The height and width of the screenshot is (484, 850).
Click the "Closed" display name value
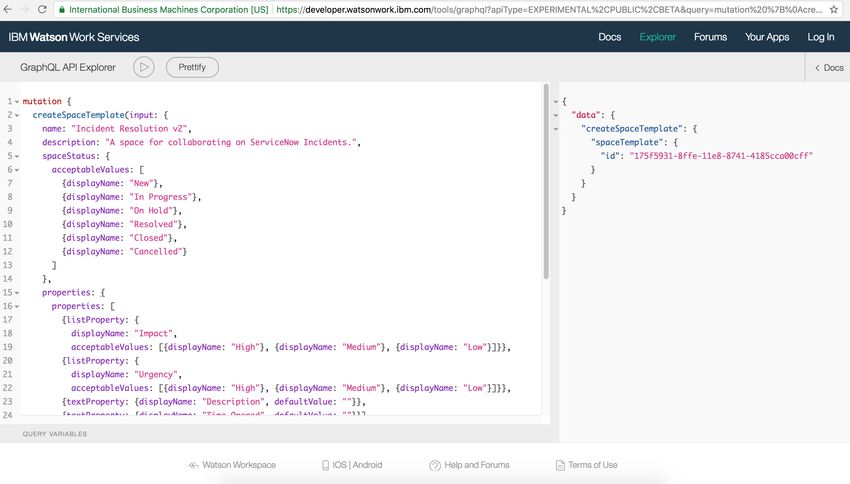(x=149, y=237)
